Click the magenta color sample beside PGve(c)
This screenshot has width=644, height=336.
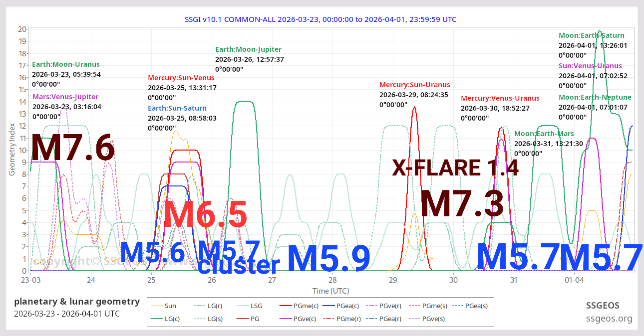pos(286,318)
